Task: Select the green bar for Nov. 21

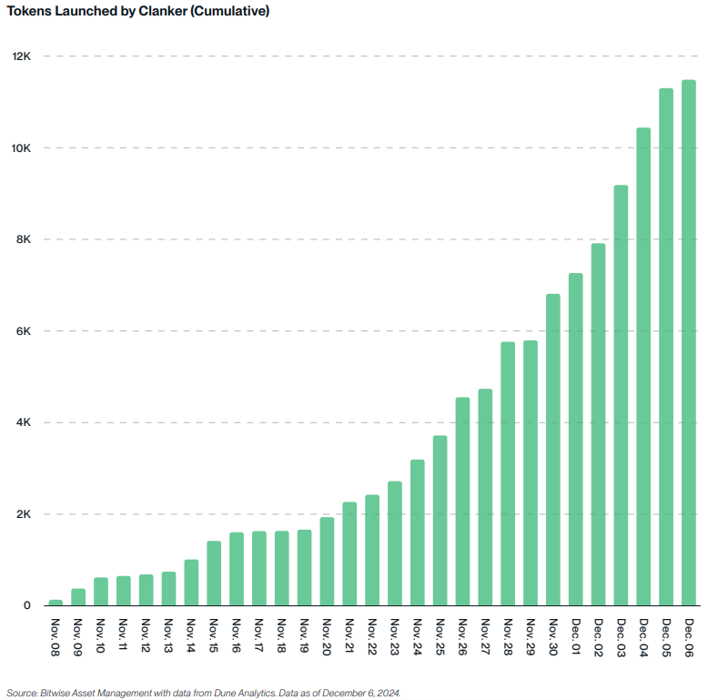Action: pyautogui.click(x=349, y=553)
